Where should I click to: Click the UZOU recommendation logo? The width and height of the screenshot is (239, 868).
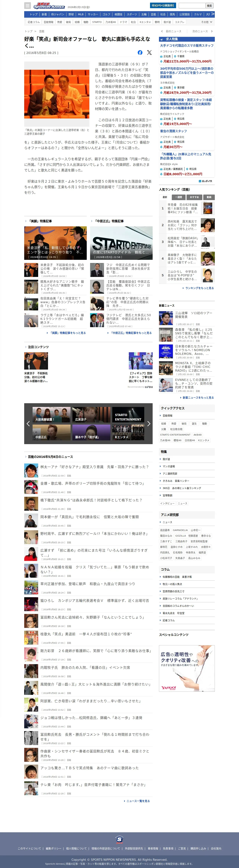click(x=149, y=387)
